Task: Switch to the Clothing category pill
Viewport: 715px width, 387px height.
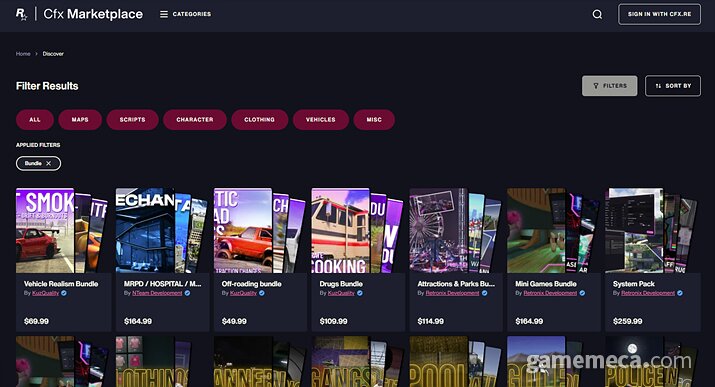Action: click(x=259, y=119)
